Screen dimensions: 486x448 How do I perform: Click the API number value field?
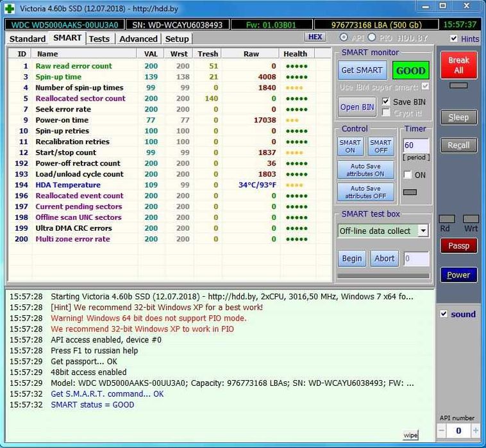coord(458,430)
